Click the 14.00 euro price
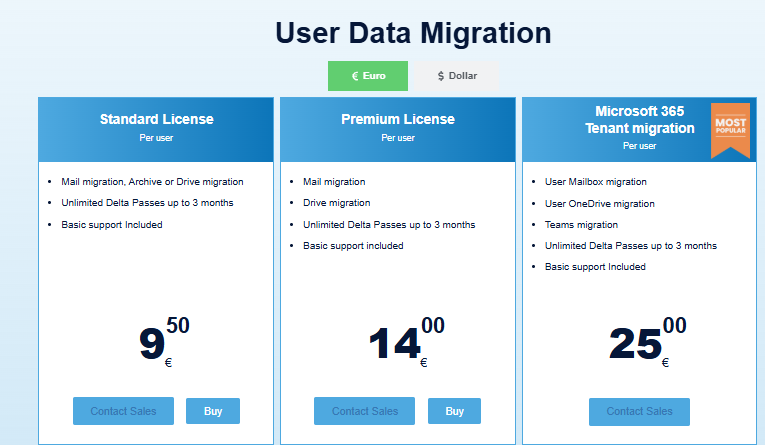765x447 pixels. [406, 342]
